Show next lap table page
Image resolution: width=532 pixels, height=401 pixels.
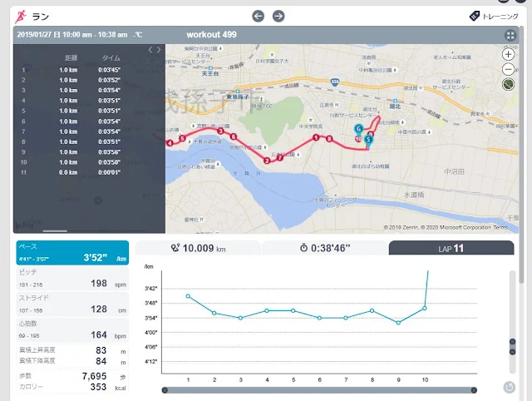pyautogui.click(x=159, y=50)
